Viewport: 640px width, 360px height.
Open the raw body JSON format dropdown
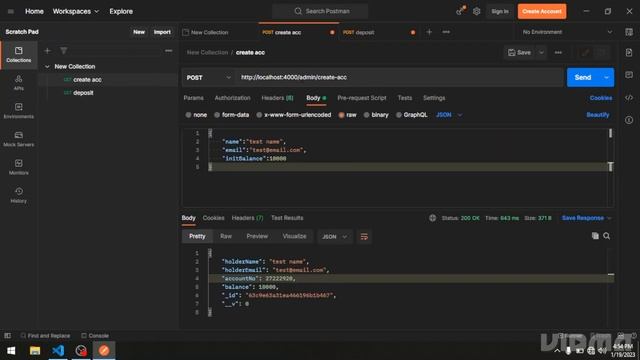(x=449, y=115)
